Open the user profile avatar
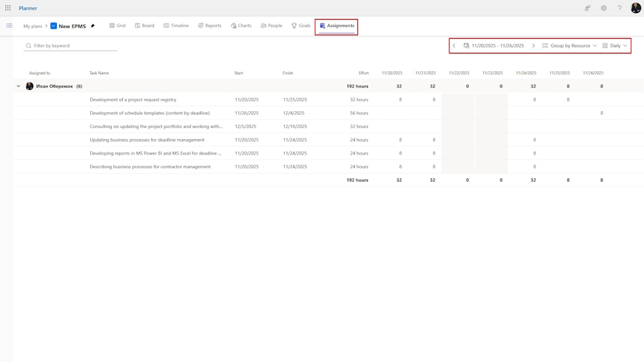Screen dimensions: 644x362 (x=636, y=8)
